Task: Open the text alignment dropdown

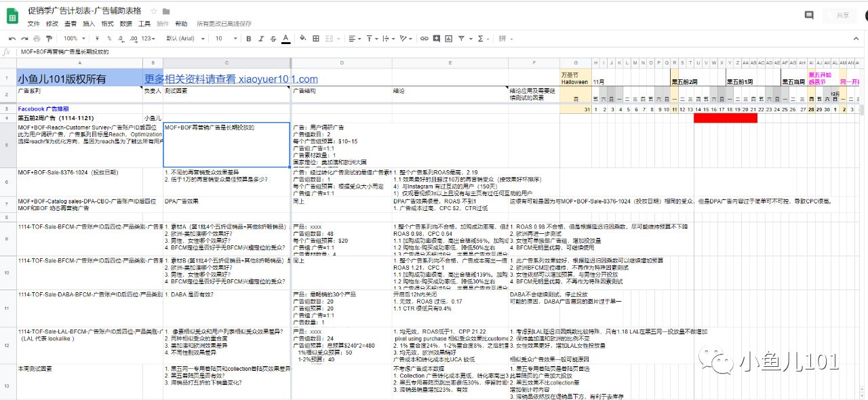Action: click(353, 38)
